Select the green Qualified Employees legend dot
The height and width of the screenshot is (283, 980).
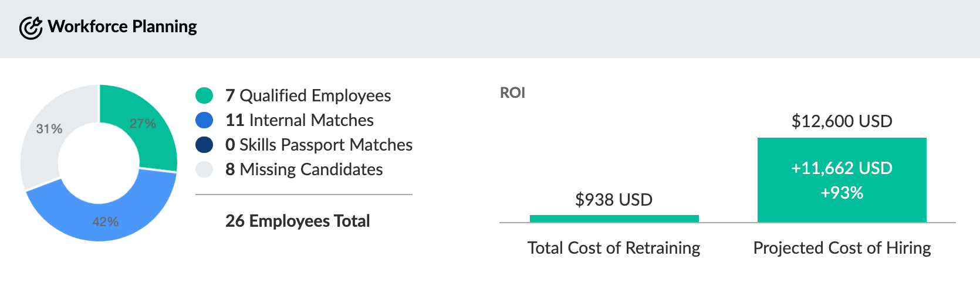[x=204, y=96]
